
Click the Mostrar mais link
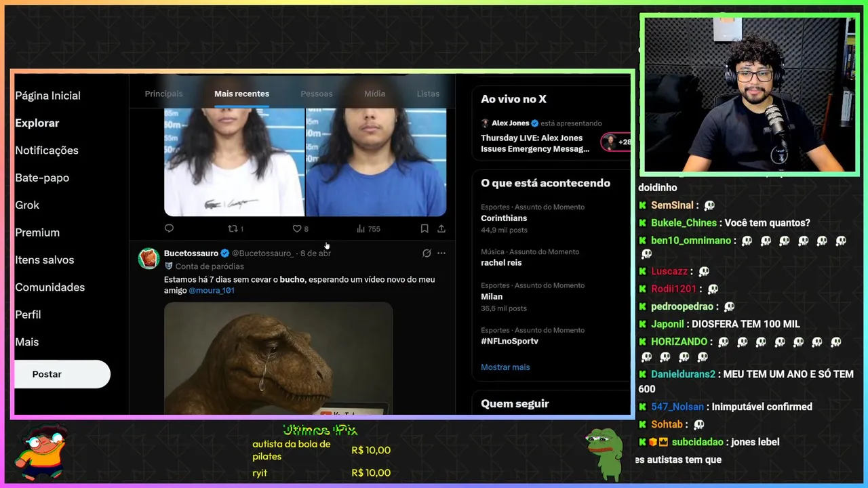505,367
